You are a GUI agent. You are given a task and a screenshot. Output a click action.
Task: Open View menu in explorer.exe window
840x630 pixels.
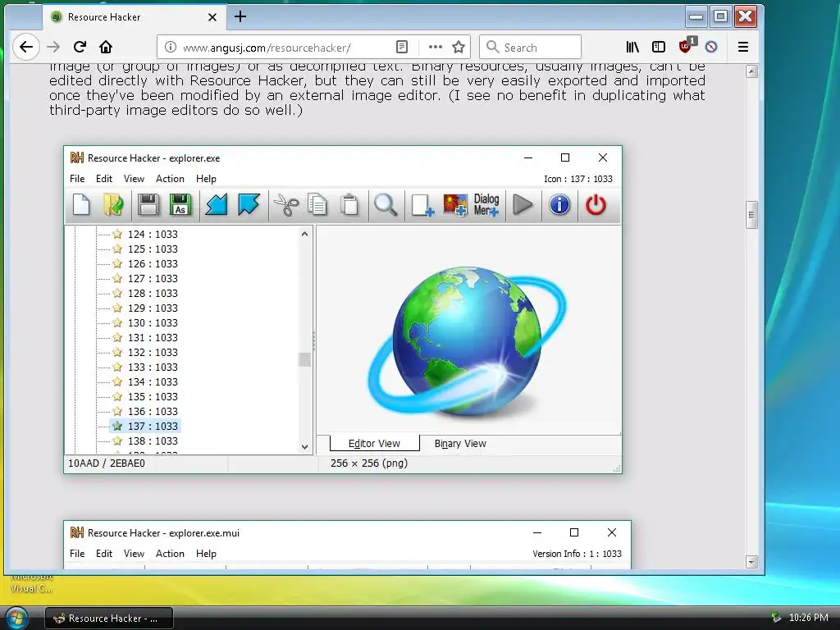point(134,179)
